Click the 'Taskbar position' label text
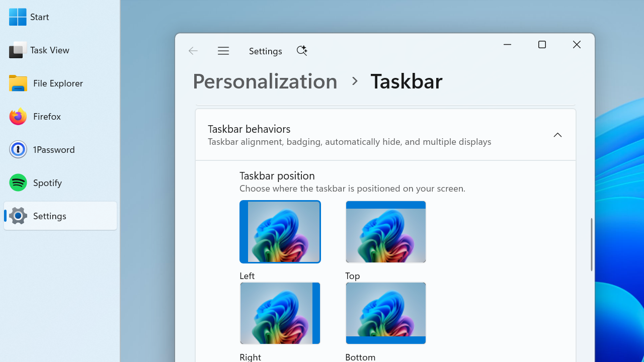Image resolution: width=644 pixels, height=362 pixels. point(277,175)
